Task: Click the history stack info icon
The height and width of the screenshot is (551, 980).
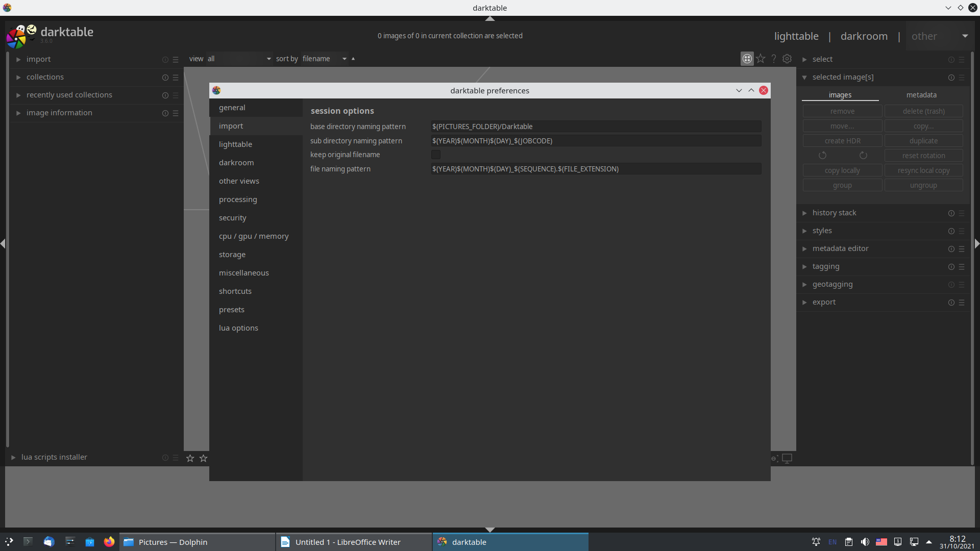Action: [951, 213]
